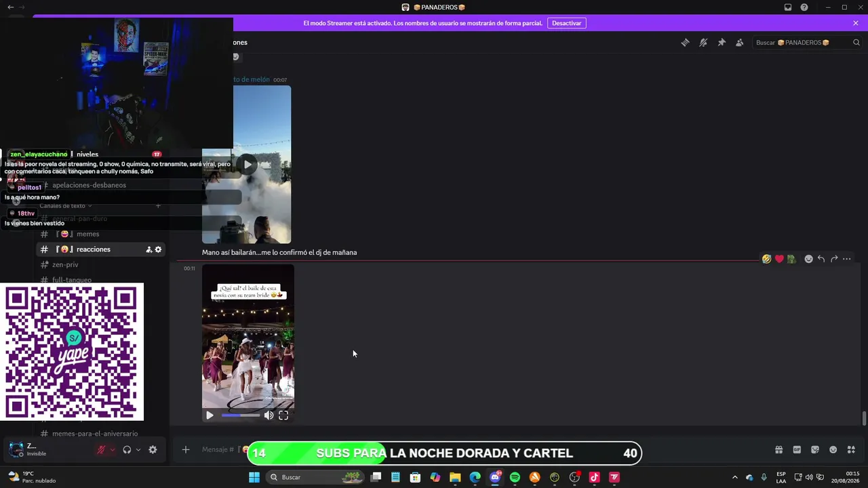Image resolution: width=868 pixels, height=488 pixels.
Task: React with the green custom emoji
Action: tap(791, 259)
